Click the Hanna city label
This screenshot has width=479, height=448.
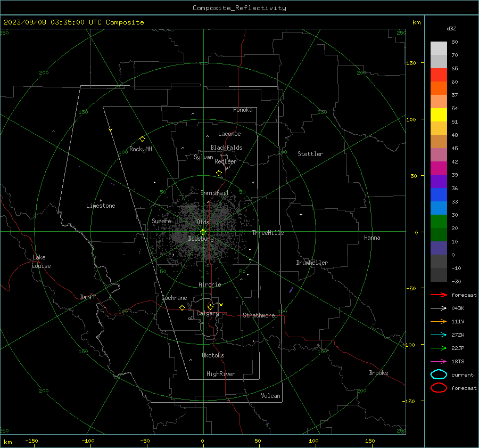coord(372,238)
